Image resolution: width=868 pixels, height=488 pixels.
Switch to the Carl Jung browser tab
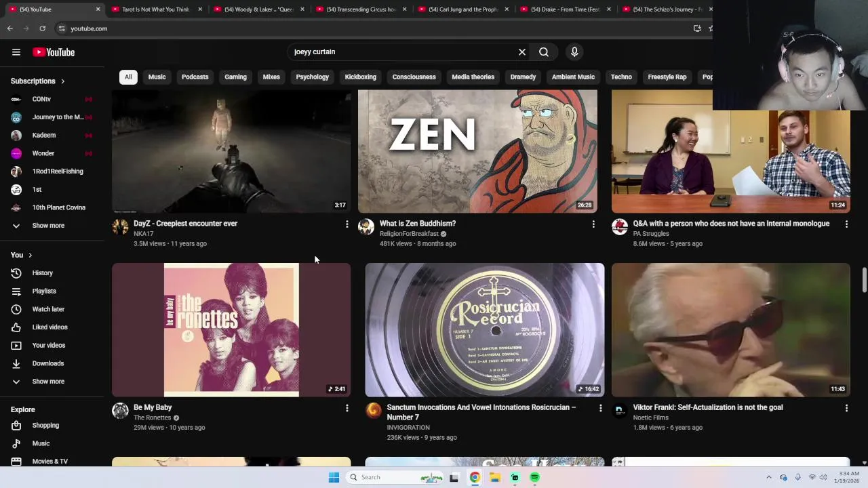point(462,9)
